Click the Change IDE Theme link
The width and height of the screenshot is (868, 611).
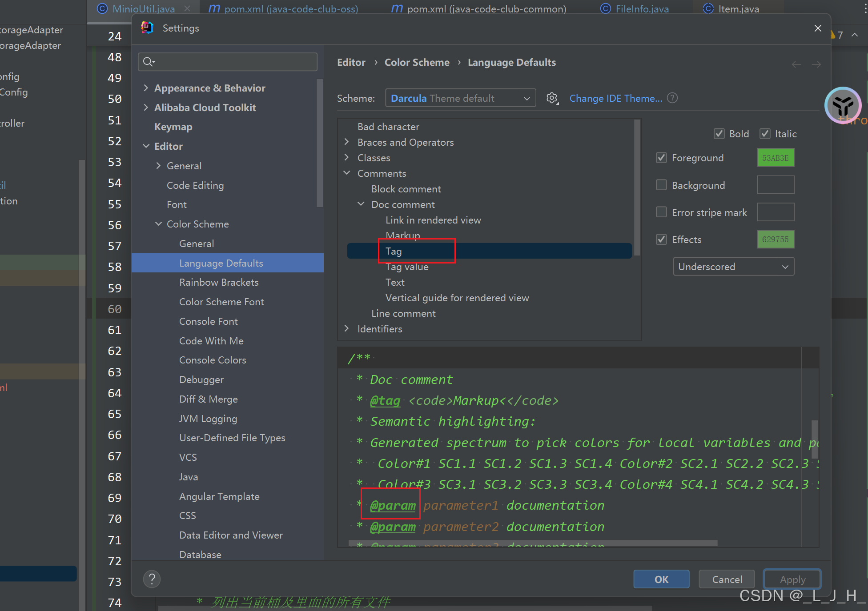(x=615, y=98)
